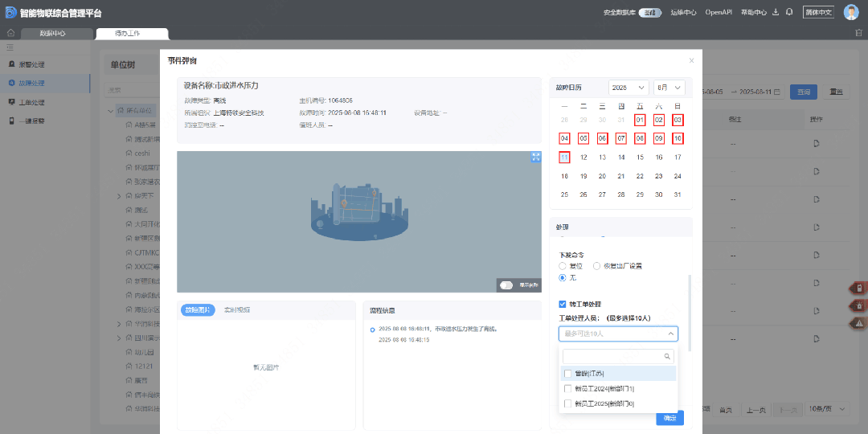Click the trash icon below the avatar

[x=858, y=33]
